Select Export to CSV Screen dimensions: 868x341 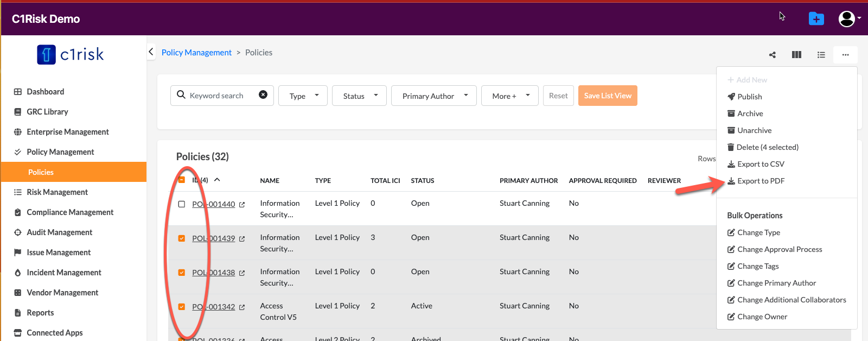756,164
